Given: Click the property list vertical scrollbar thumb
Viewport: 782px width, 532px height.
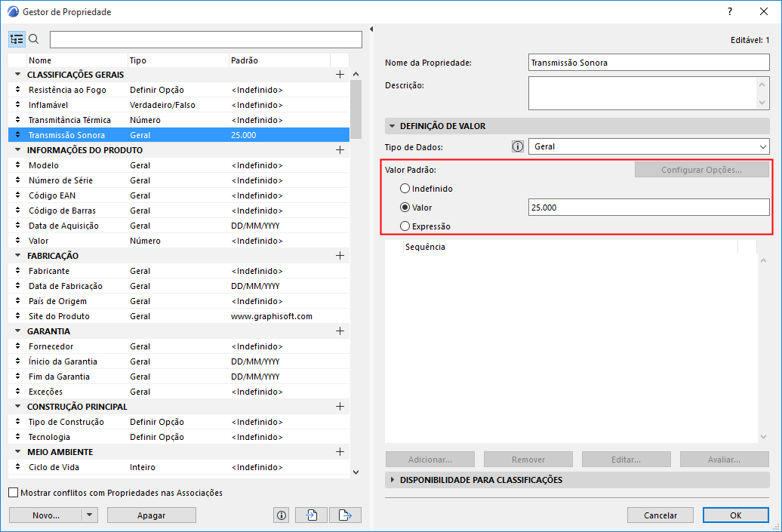Looking at the screenshot, I should (356, 109).
